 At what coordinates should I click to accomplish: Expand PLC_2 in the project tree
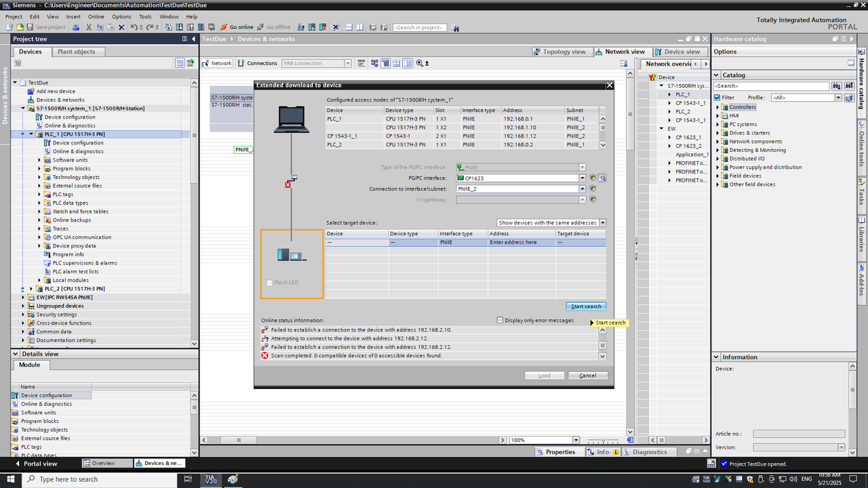coord(31,289)
